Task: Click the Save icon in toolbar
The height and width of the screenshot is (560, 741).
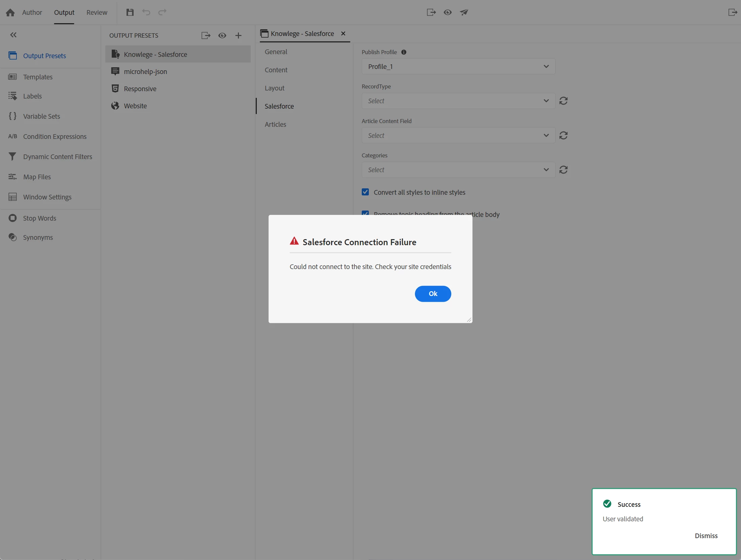Action: point(130,12)
